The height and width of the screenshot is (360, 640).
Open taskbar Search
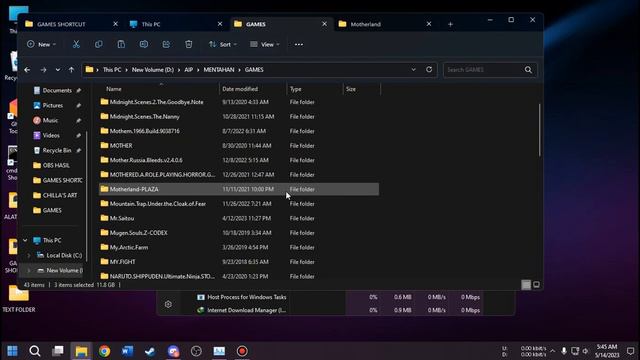pyautogui.click(x=35, y=351)
